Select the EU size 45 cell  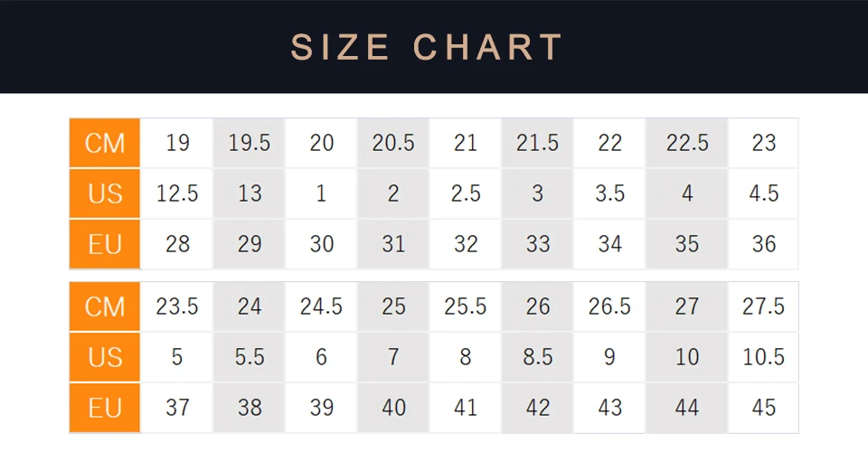764,408
